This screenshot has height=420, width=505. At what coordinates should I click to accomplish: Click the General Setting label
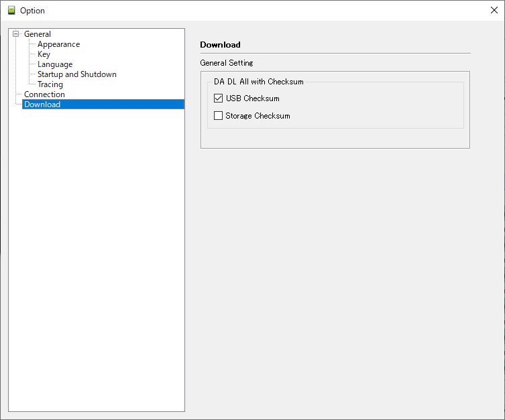coord(227,63)
